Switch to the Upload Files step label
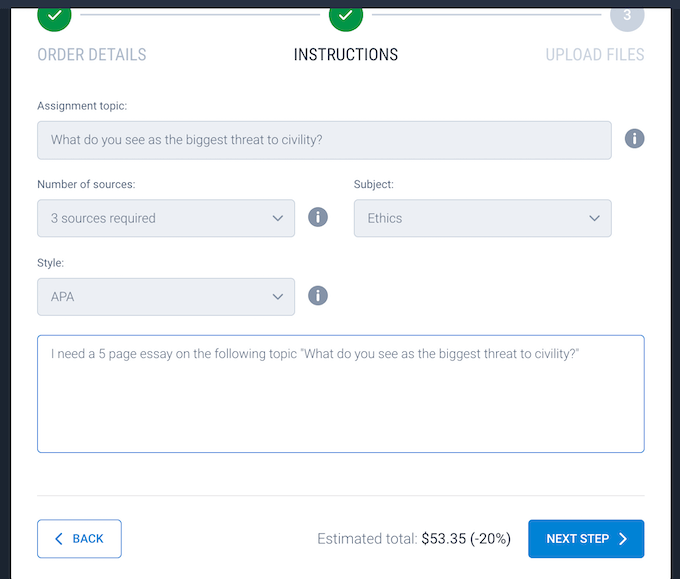This screenshot has width=680, height=579. pos(595,55)
